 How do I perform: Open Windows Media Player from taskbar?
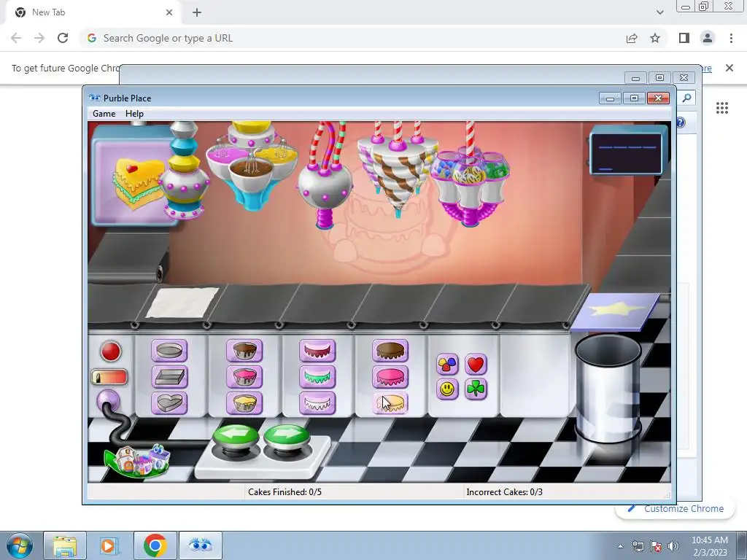pos(108,545)
